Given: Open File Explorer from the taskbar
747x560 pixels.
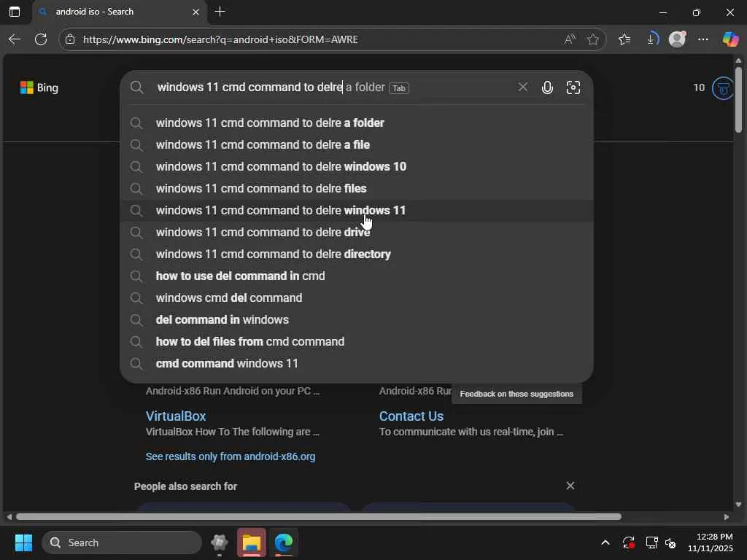Looking at the screenshot, I should pyautogui.click(x=251, y=542).
